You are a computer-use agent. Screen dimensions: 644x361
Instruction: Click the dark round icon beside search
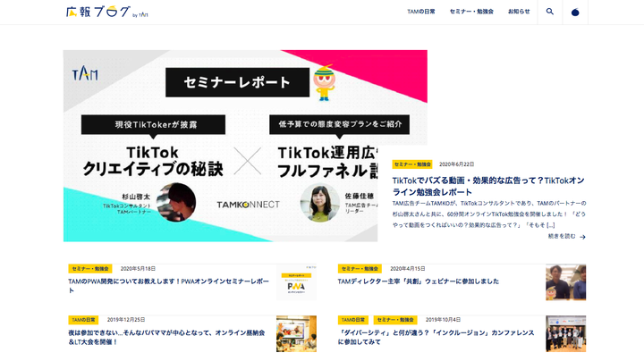[575, 12]
